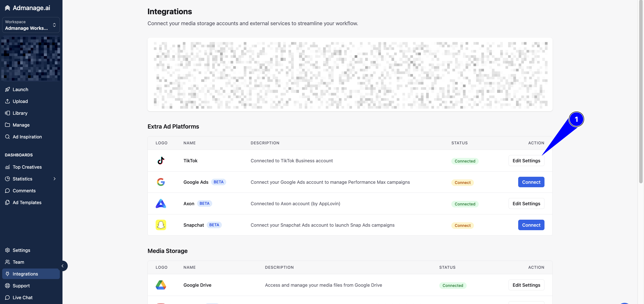Screen dimensions: 644x304
Task: Click the Statistics pie chart icon
Action: pyautogui.click(x=7, y=179)
